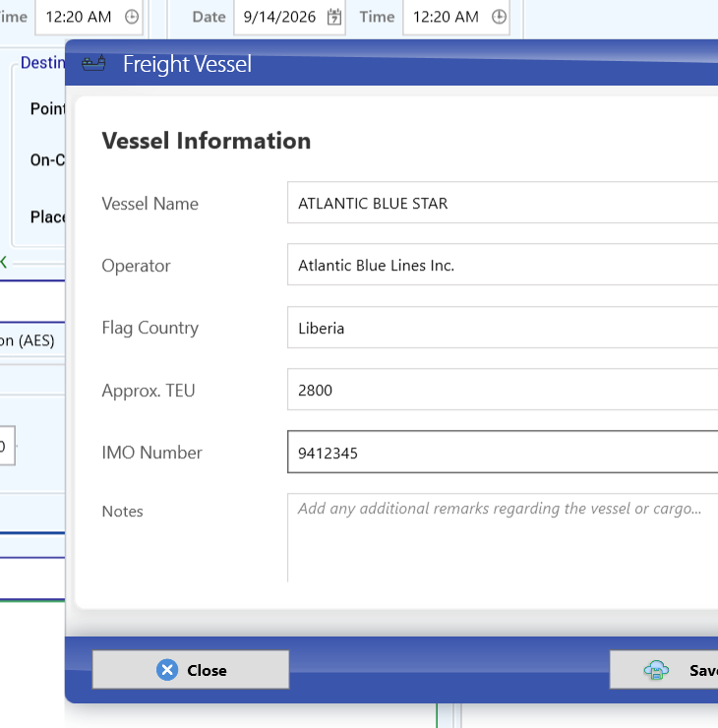Click the IMO Number field showing 9412345
This screenshot has width=718, height=728.
pos(503,452)
